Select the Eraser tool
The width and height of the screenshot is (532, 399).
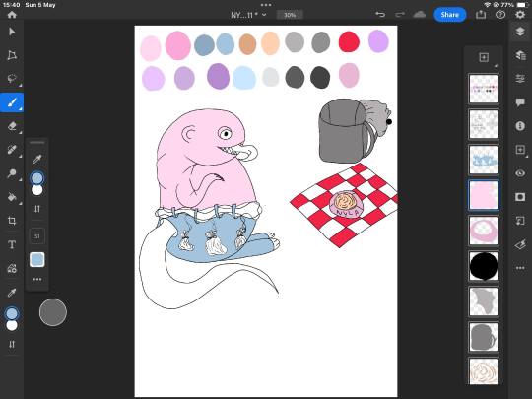(12, 126)
